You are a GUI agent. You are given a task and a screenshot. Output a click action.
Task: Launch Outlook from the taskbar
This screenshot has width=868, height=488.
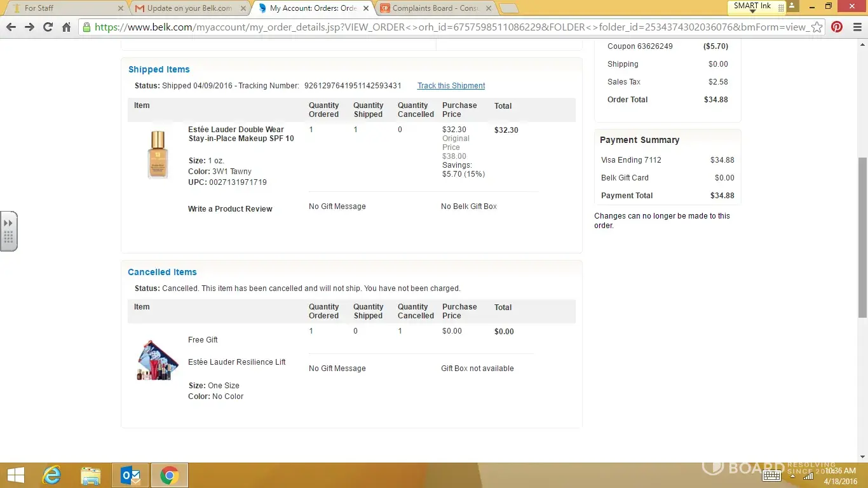[x=130, y=475]
